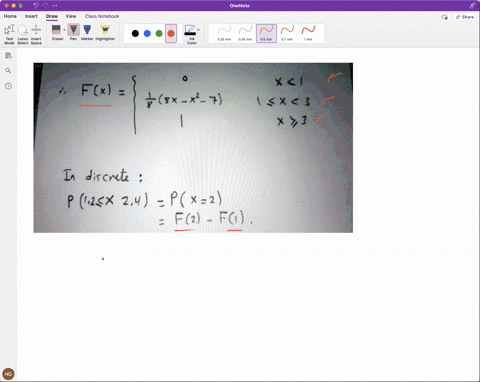The height and width of the screenshot is (382, 480).
Task: Pick the black ink color
Action: tap(135, 33)
